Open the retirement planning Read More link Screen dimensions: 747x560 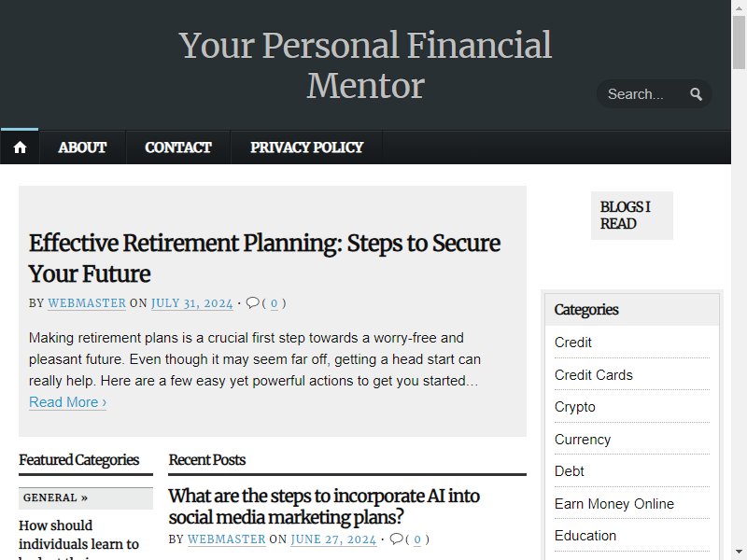[x=67, y=402]
